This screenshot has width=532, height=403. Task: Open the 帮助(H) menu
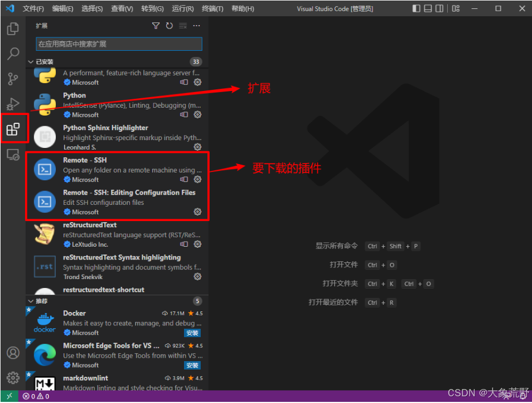(x=243, y=9)
